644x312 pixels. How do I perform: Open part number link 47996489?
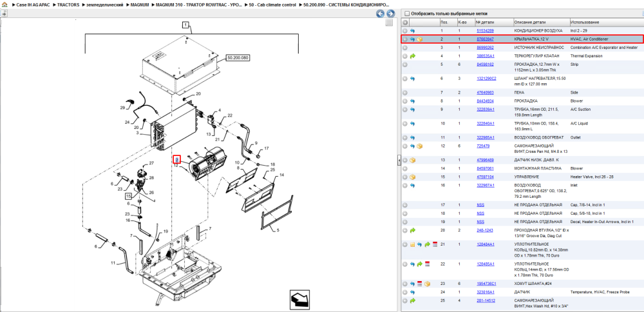point(485,160)
